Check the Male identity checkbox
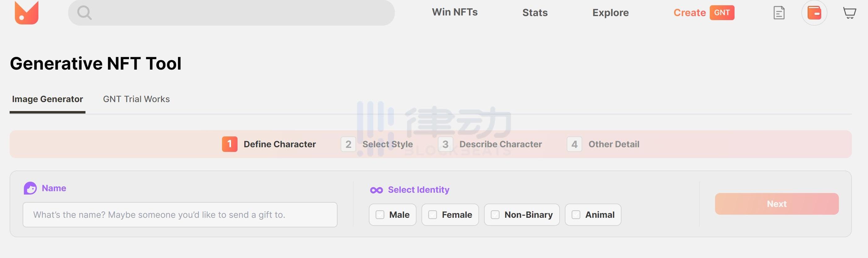Screen dimensions: 868x258 pos(380,215)
